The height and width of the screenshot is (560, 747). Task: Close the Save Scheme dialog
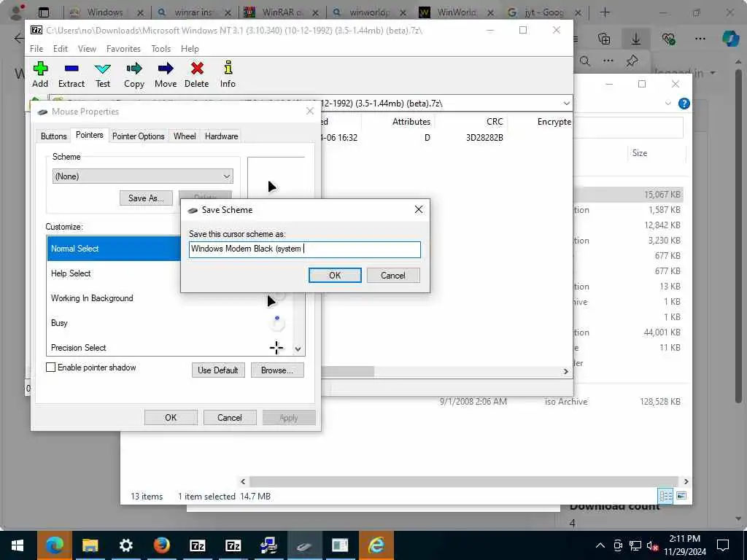coord(418,209)
